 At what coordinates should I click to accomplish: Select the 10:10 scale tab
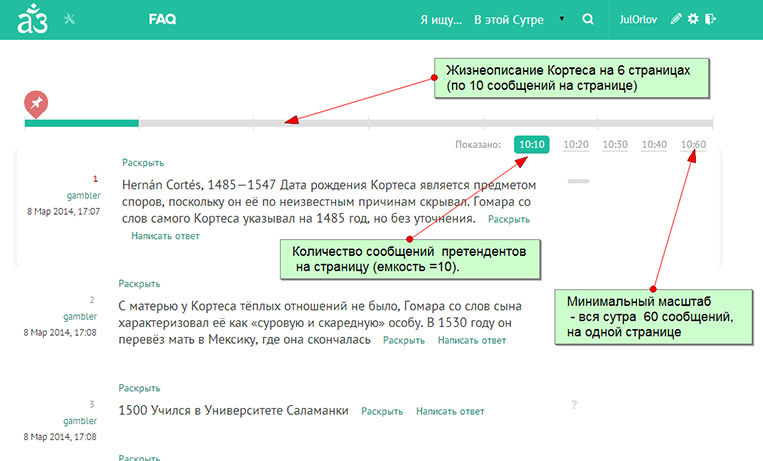[x=531, y=145]
